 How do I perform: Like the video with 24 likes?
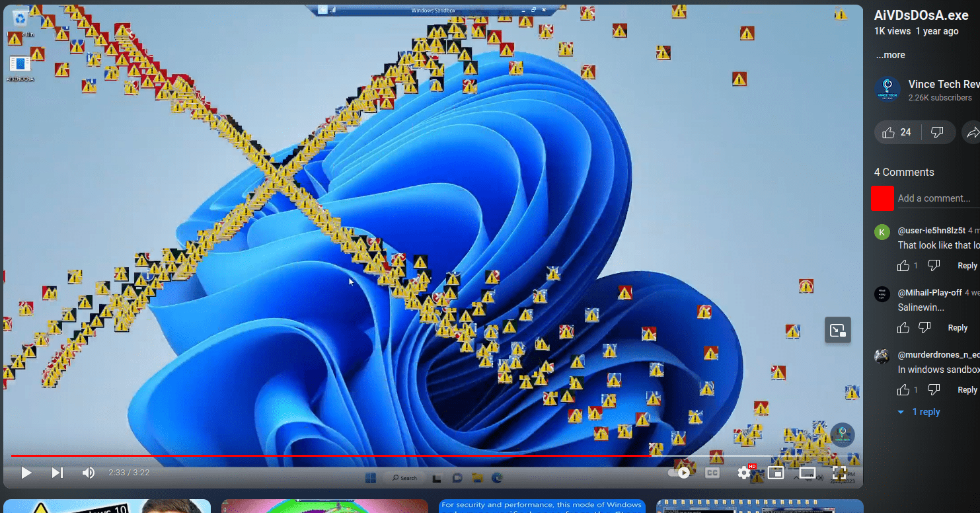tap(897, 132)
